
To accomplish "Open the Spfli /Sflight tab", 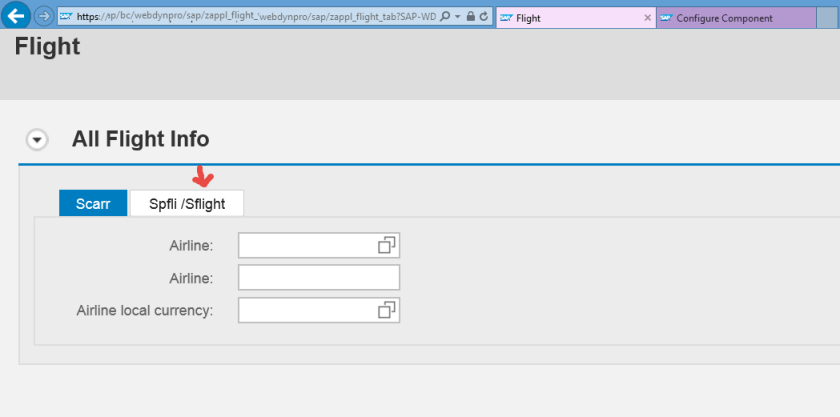I will 187,204.
